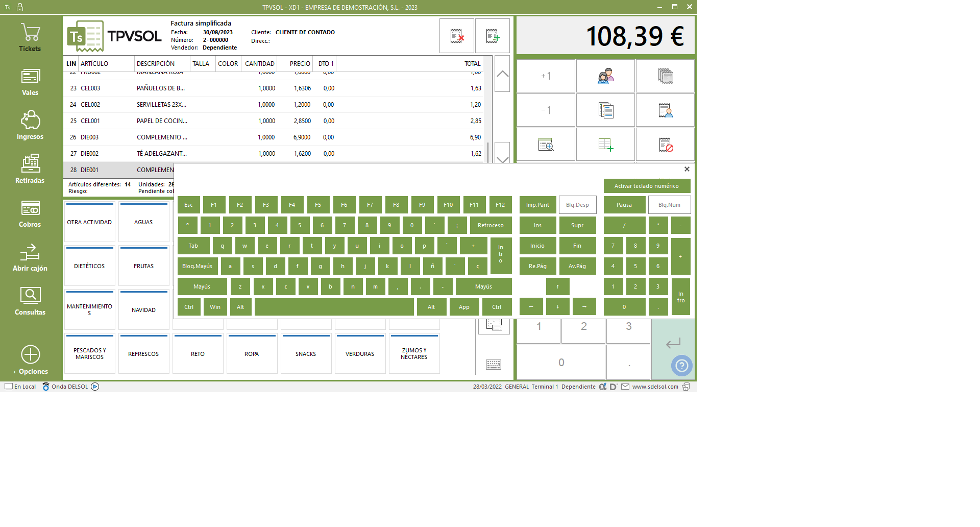980x527 pixels.
Task: Open the www.sdelsol.com link
Action: 655,387
